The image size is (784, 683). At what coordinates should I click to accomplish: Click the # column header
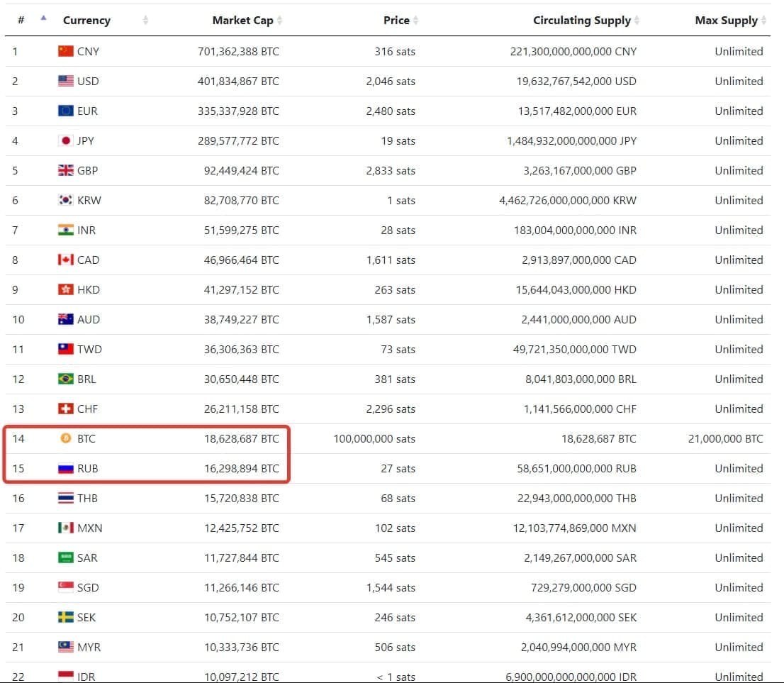21,20
